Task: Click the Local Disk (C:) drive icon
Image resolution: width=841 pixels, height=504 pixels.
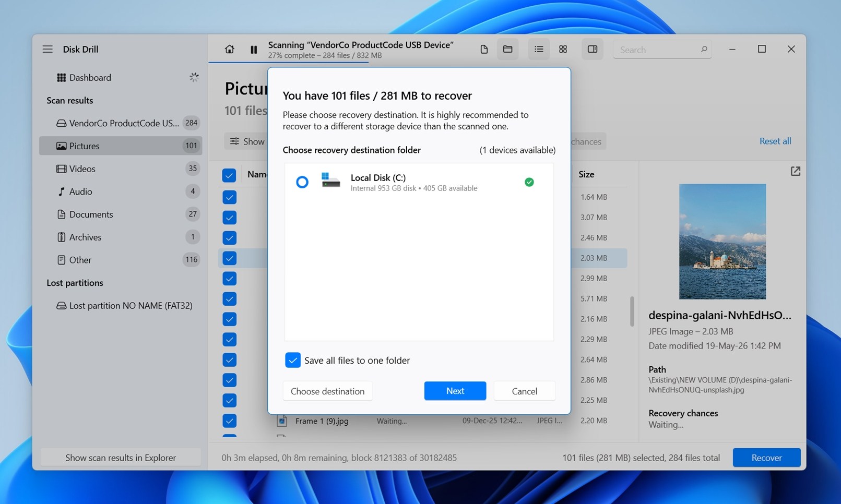Action: coord(330,181)
